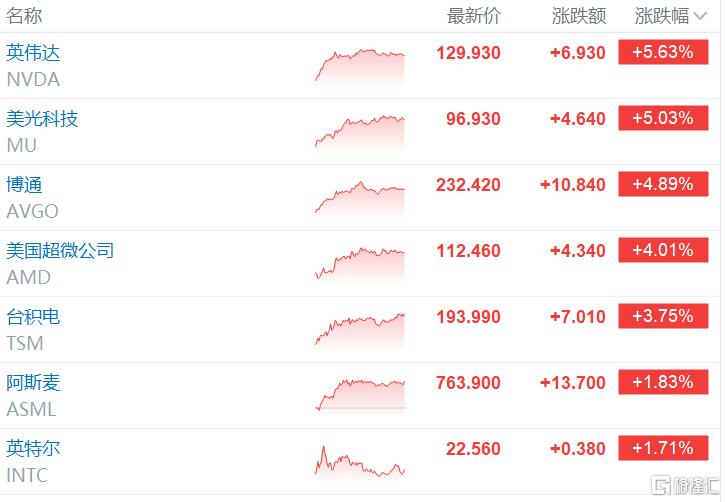
Task: Select the 名称 column header
Action: 24,16
